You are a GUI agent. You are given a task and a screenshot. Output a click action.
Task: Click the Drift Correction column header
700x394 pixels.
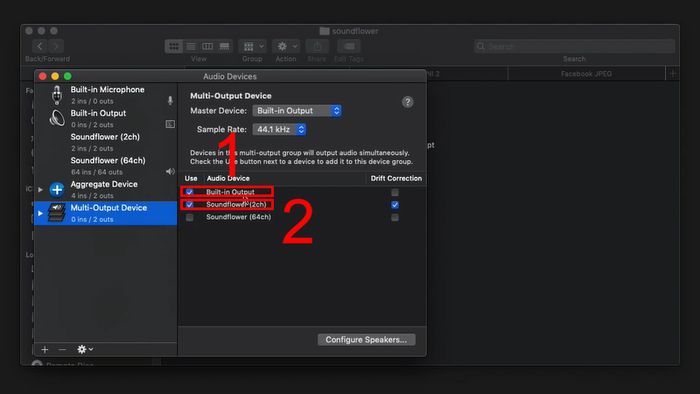(x=396, y=178)
